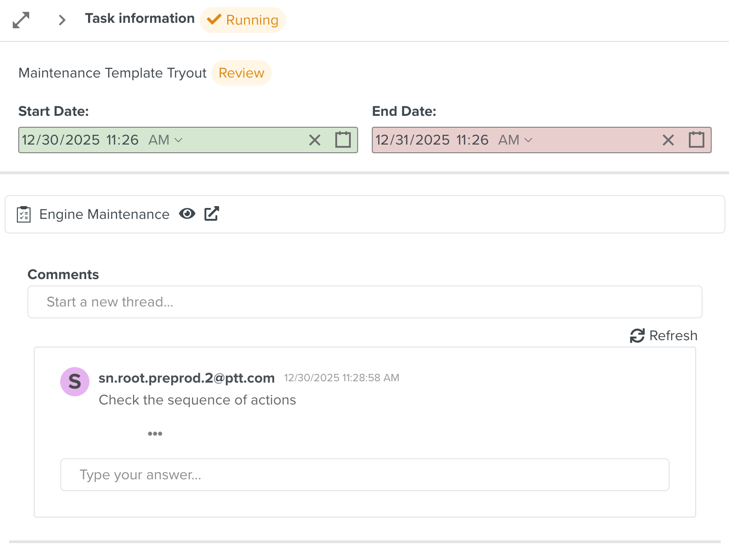Screen dimensions: 729x560
Task: Click the Type your answer reply field
Action: coord(364,475)
